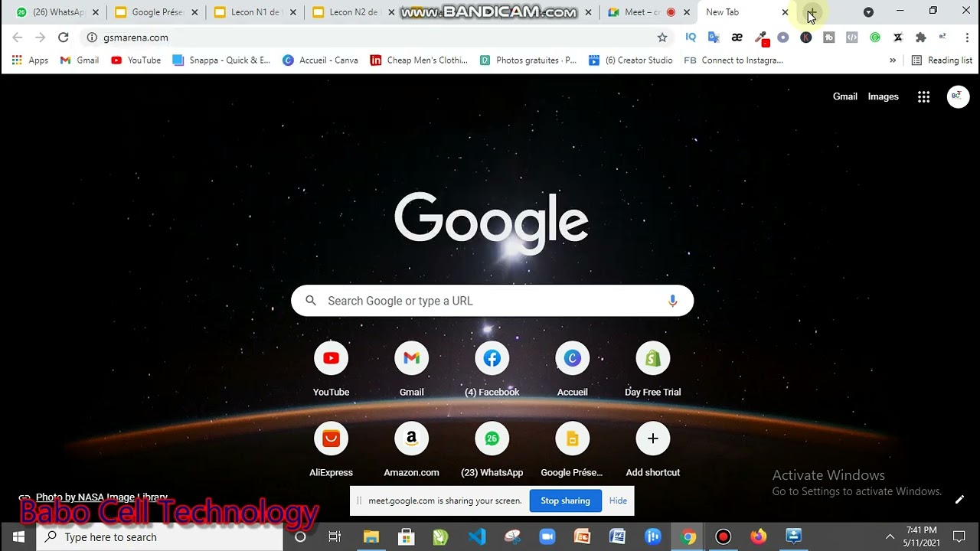Open the Google apps grid
Screen dimensions: 980x551
(x=923, y=96)
